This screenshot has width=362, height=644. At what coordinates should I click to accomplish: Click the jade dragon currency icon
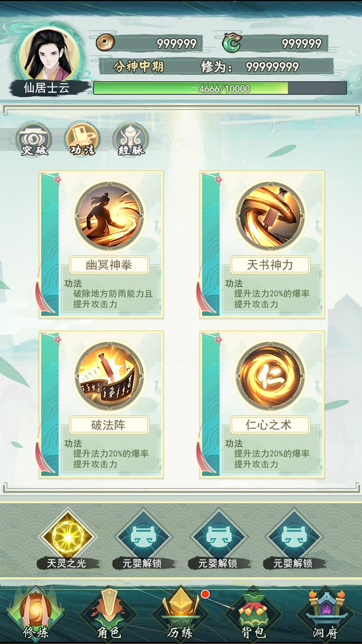(231, 43)
